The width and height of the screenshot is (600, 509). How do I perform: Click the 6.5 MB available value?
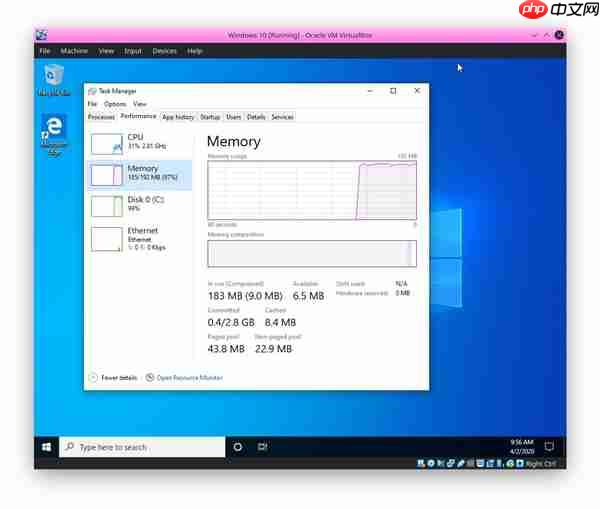pyautogui.click(x=308, y=296)
